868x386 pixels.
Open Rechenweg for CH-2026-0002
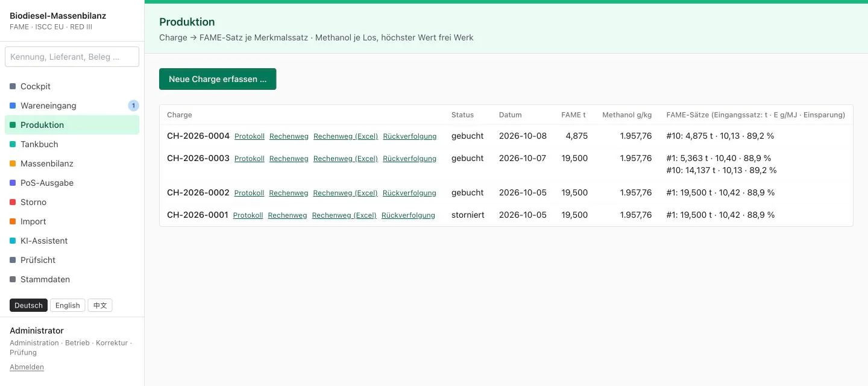(x=289, y=193)
